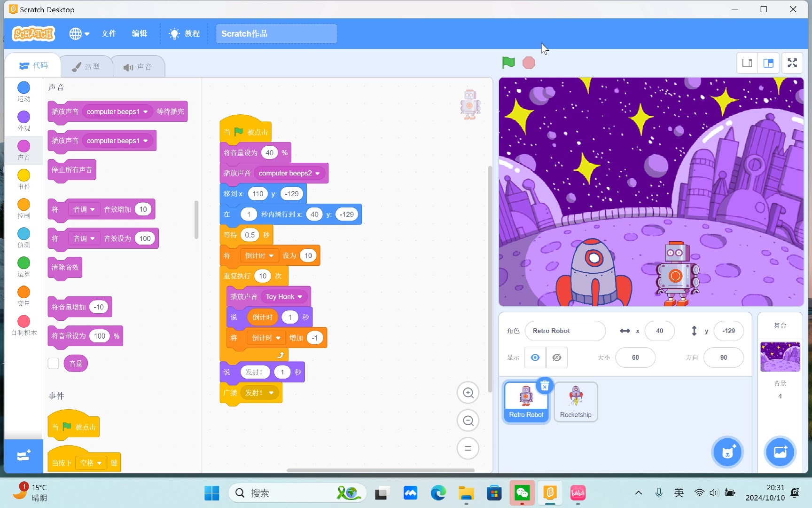Select the purple 外观 looks category circle
Viewport: 812px width, 508px height.
point(23,117)
